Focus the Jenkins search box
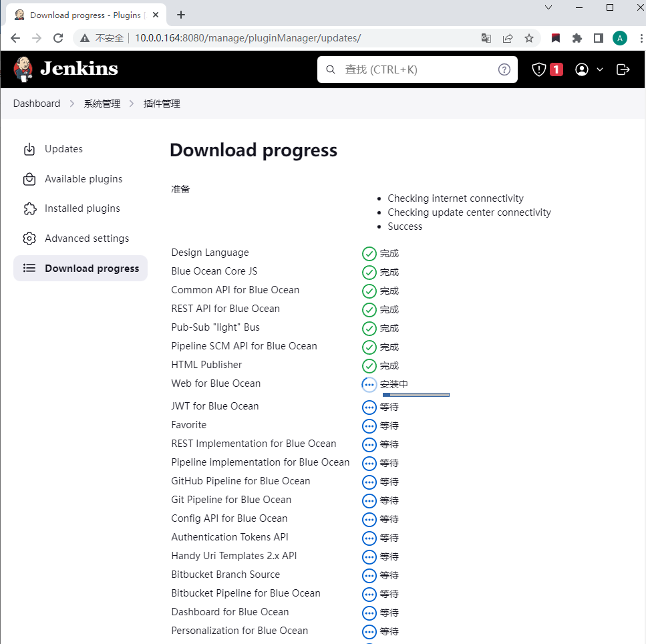The height and width of the screenshot is (644, 646). tap(418, 69)
